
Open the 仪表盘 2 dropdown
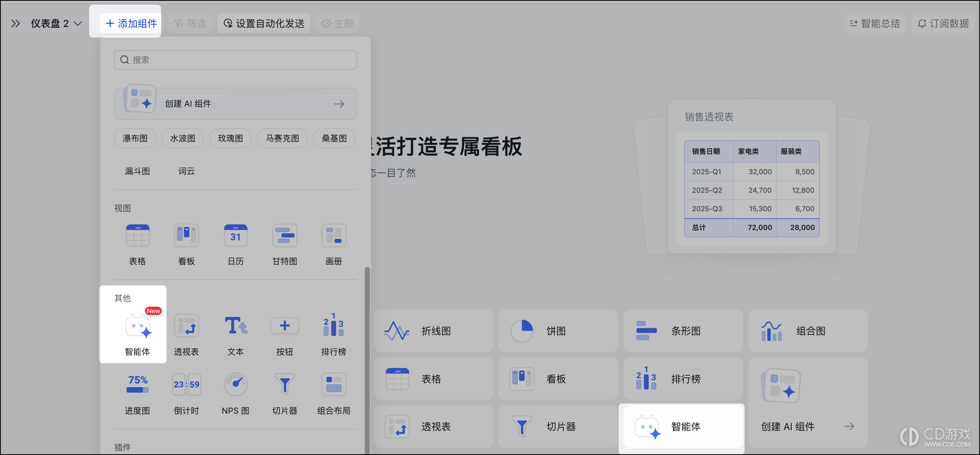(56, 23)
